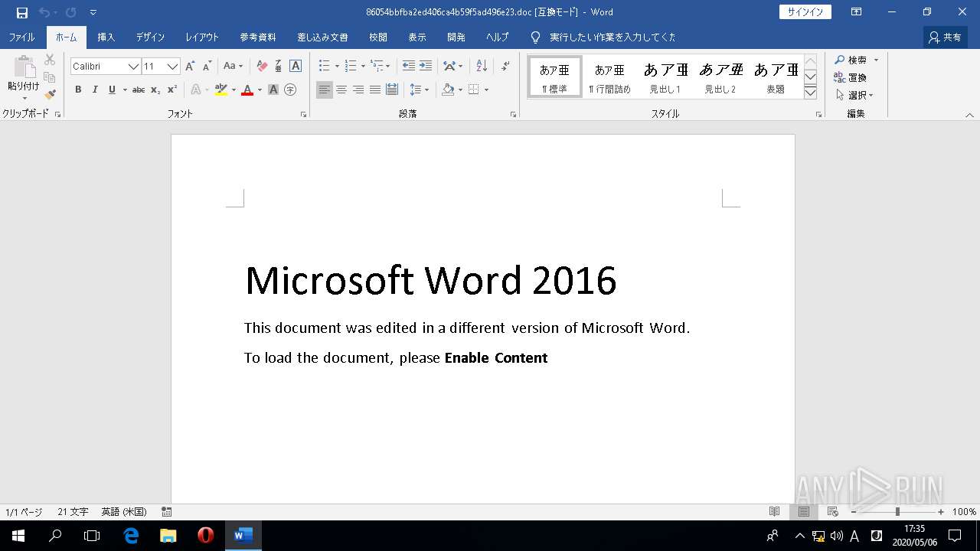This screenshot has height=551, width=980.
Task: Justify text icon
Action: 375,90
